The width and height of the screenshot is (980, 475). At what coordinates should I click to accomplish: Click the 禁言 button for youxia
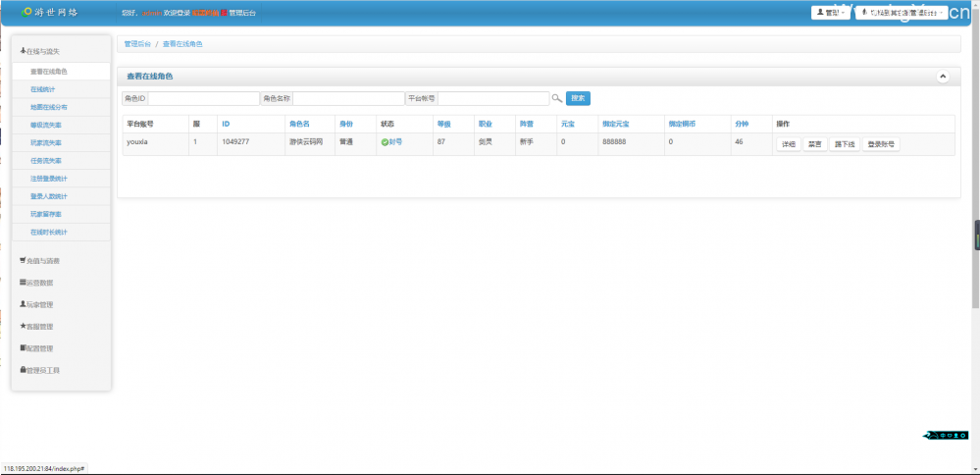(x=814, y=144)
